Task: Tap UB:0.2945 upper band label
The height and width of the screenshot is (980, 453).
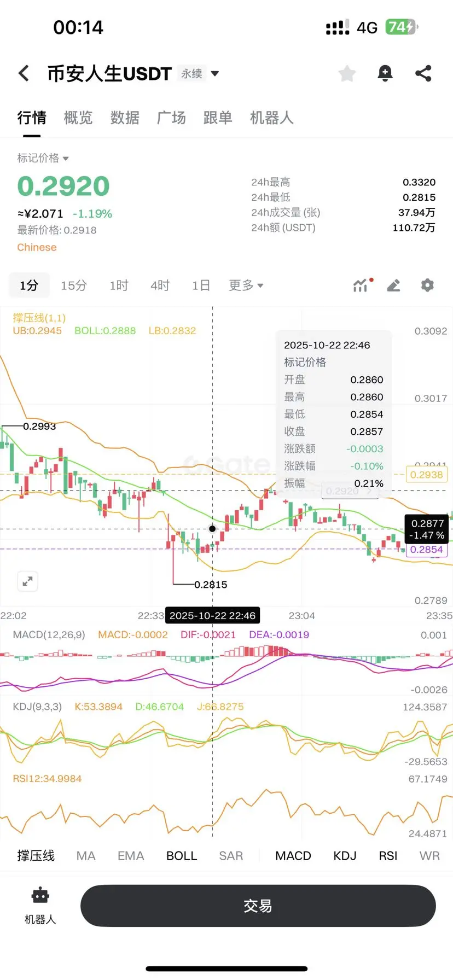Action: point(37,331)
